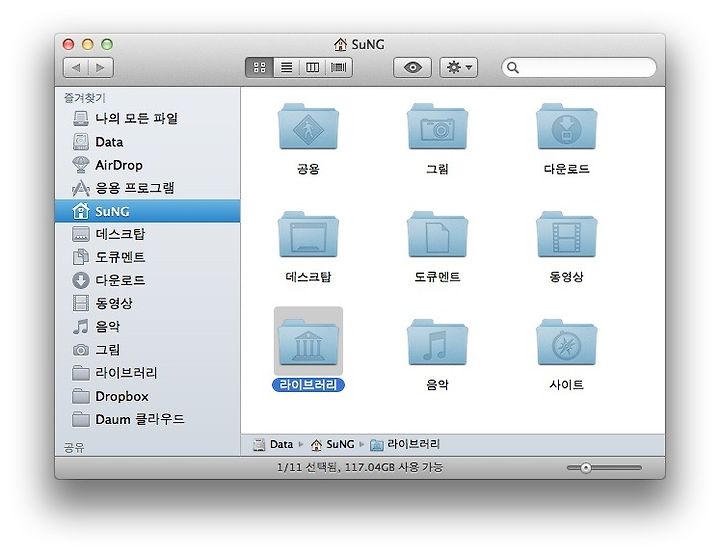Select Data drive in sidebar
The width and height of the screenshot is (720, 555).
(x=147, y=142)
